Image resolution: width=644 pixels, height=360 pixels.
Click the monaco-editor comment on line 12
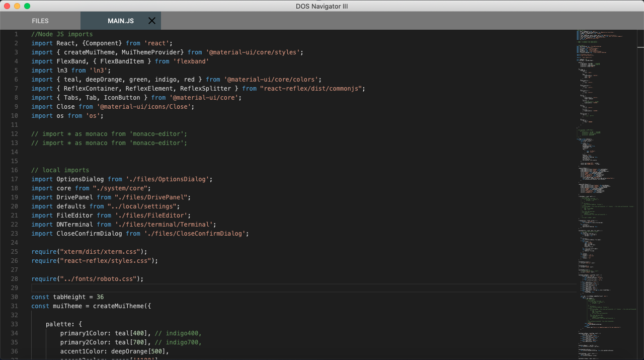tap(109, 134)
